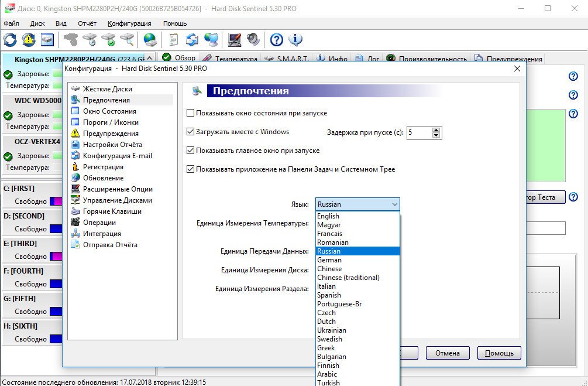Screen dimensions: 588x386
Task: Select Операции in configuration list
Action: [x=99, y=223]
